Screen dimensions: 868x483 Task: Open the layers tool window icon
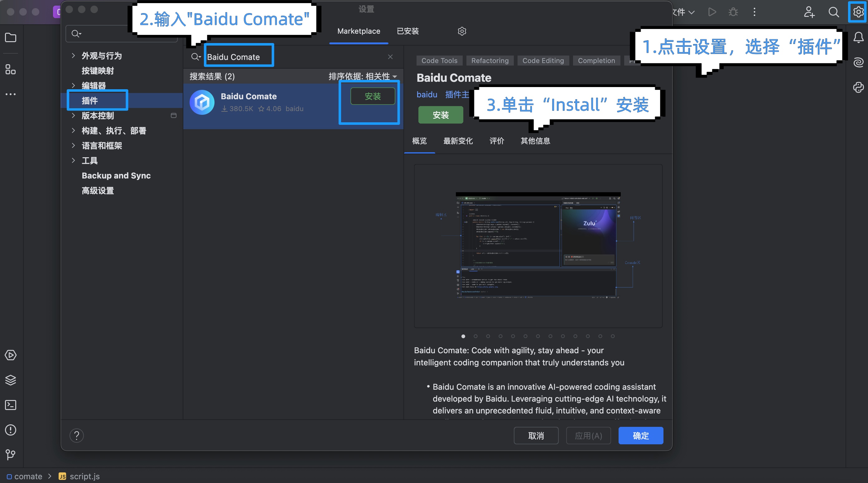pos(11,380)
